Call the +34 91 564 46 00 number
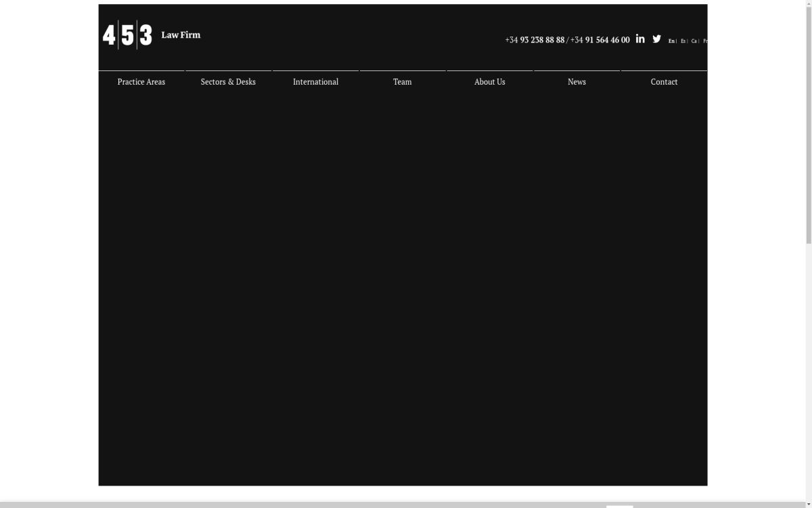The height and width of the screenshot is (508, 812). pos(600,40)
